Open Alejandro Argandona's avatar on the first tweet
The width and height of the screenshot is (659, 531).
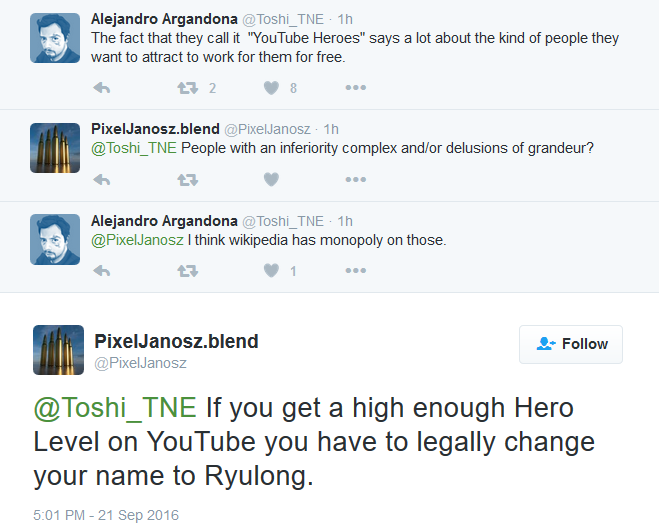coord(55,38)
